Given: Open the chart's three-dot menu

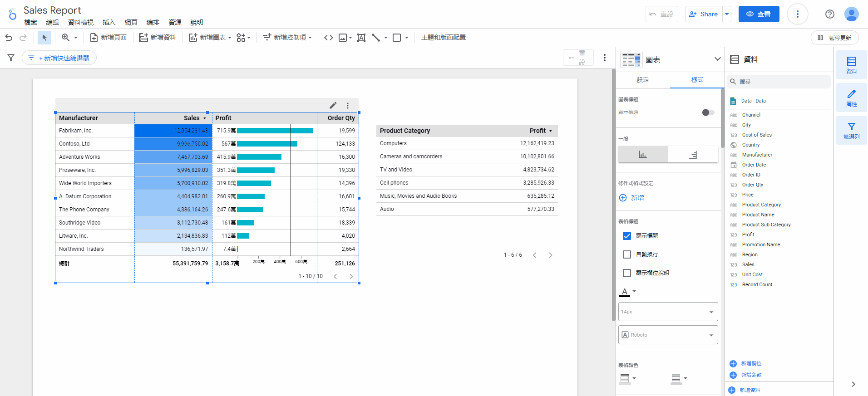Looking at the screenshot, I should point(348,105).
